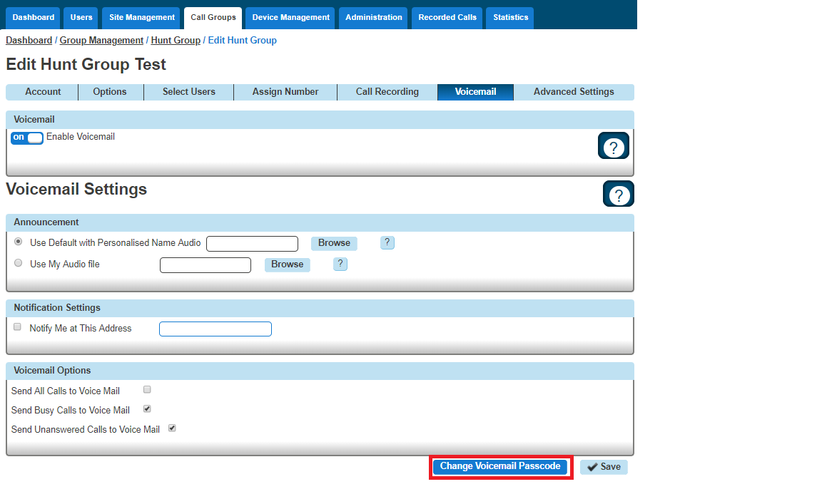This screenshot has width=822, height=504.
Task: Click the notification address input field
Action: (x=215, y=329)
